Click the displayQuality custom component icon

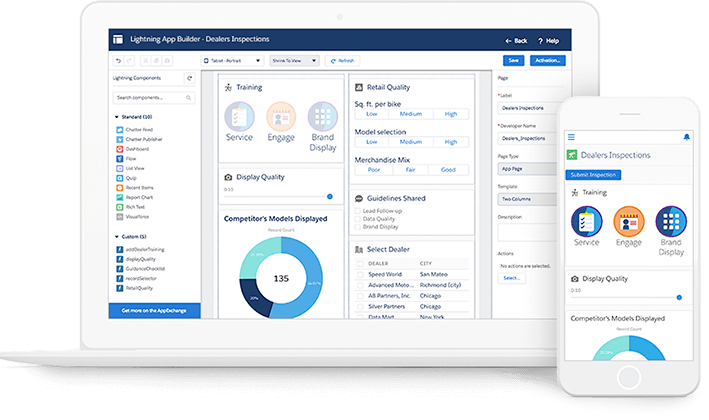pos(120,259)
